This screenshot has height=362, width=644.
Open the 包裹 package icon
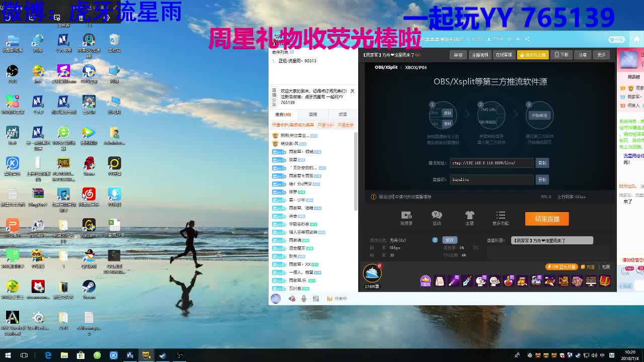607,266
